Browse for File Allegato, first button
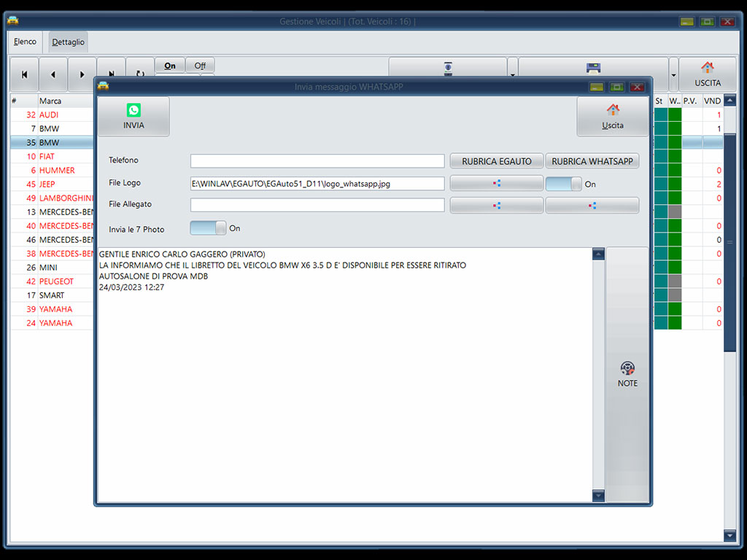Screen dimensions: 747x560 [x=496, y=205]
